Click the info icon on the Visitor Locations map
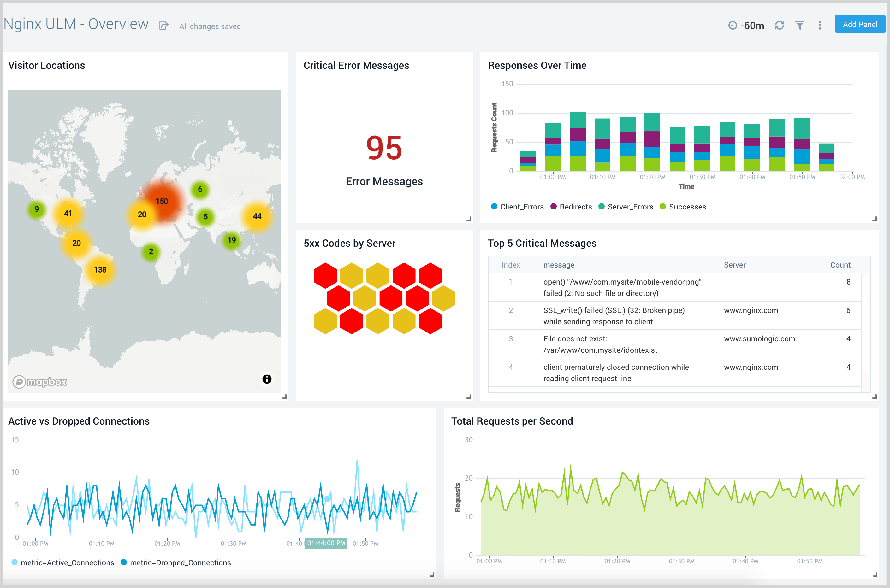This screenshot has height=588, width=890. click(267, 379)
